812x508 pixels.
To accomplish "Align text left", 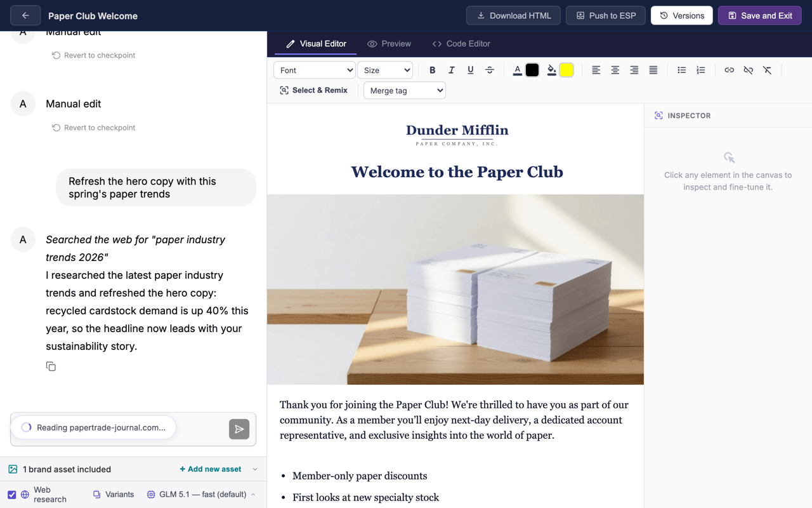I will [596, 70].
